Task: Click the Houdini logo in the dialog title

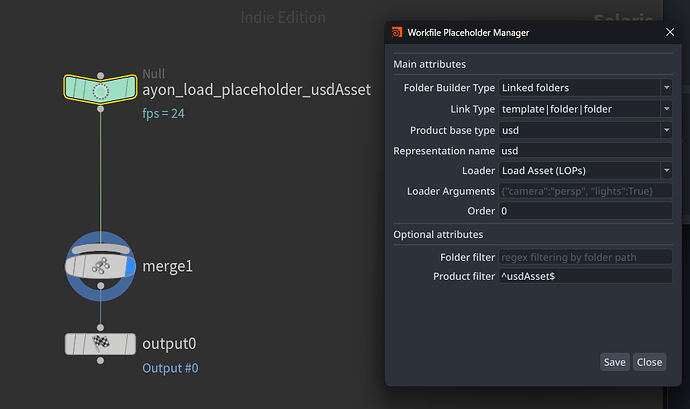Action: point(396,32)
